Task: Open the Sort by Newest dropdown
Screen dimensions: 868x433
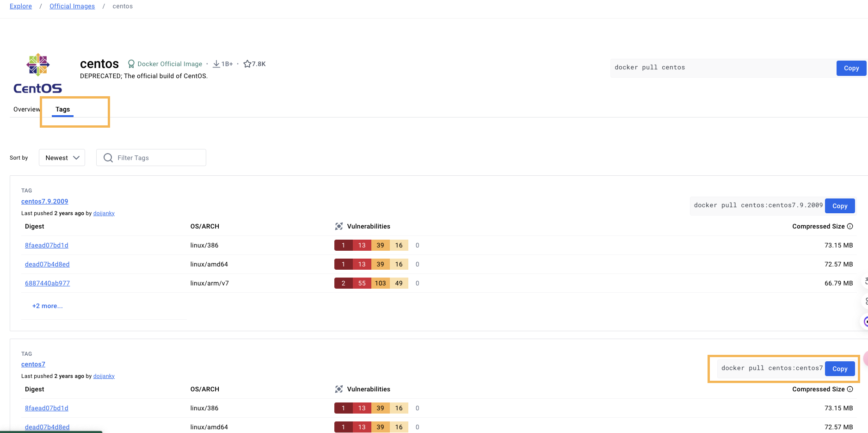Action: pos(62,158)
